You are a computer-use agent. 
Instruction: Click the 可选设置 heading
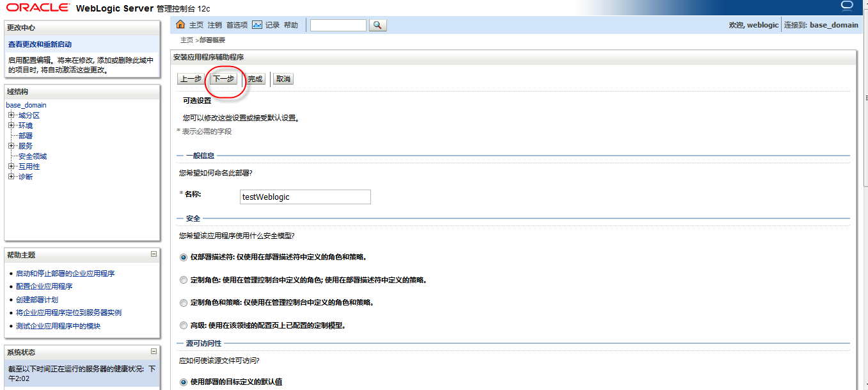pos(197,101)
